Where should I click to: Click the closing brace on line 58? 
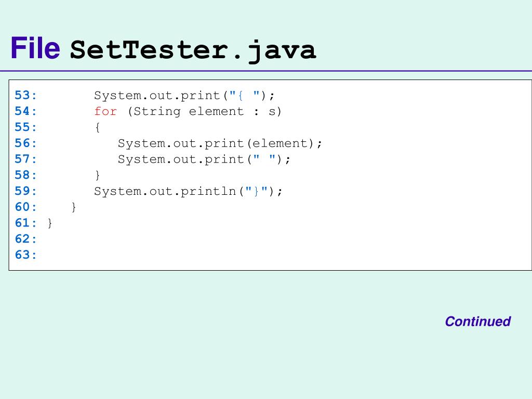(97, 175)
